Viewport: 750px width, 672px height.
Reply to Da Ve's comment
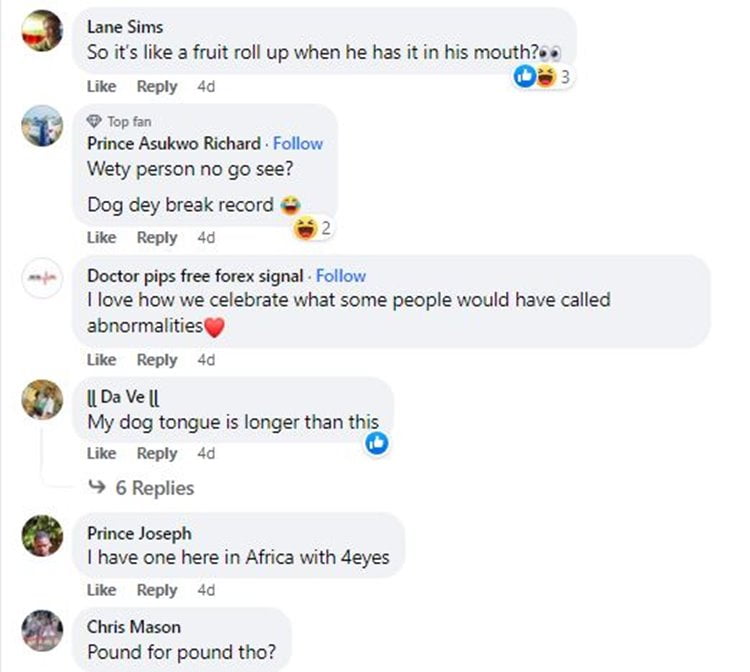[x=157, y=453]
